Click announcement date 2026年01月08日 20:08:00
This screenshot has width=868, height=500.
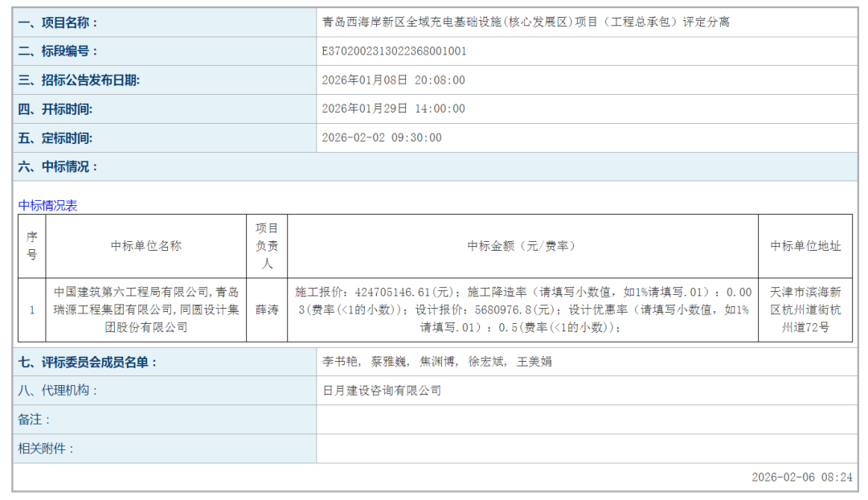point(393,80)
